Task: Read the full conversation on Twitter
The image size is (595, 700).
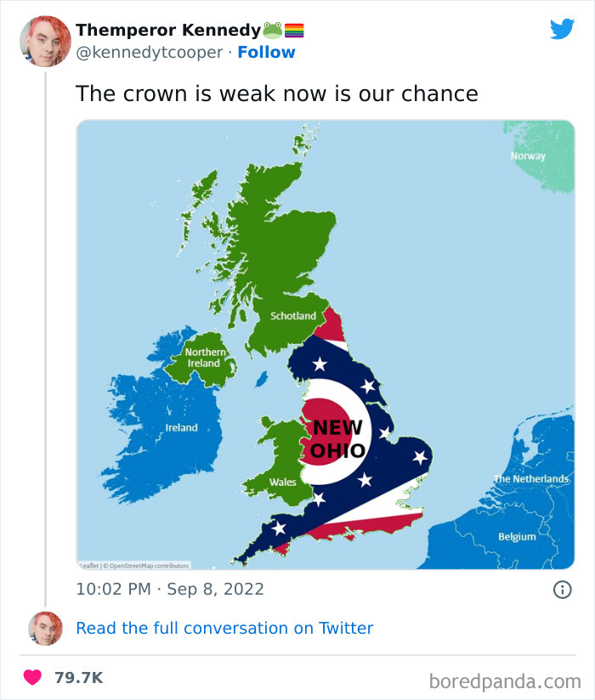Action: (x=224, y=629)
